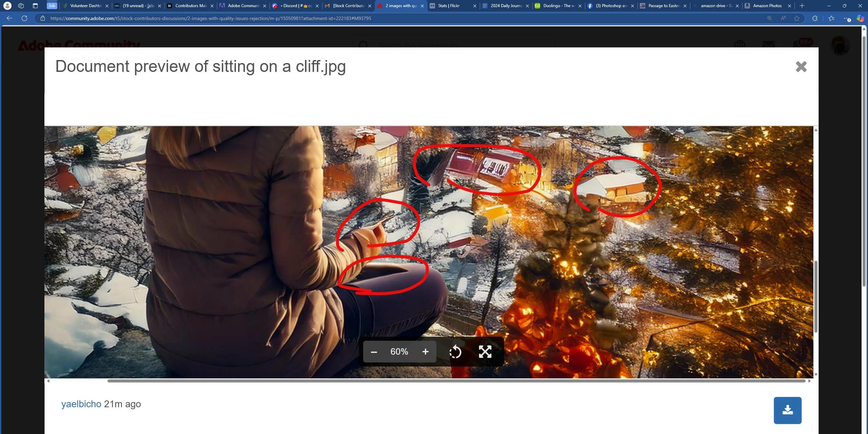Image resolution: width=868 pixels, height=434 pixels.
Task: Close the document preview dialog
Action: click(x=801, y=66)
